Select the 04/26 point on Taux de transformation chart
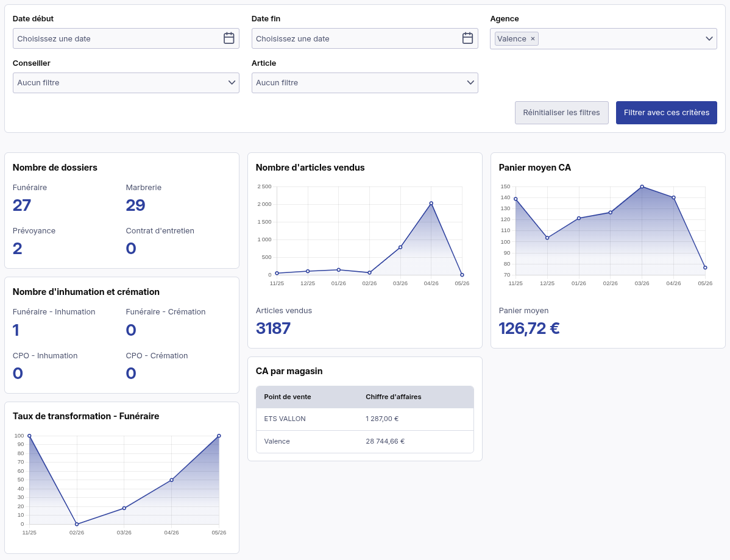The image size is (730, 560). (171, 480)
